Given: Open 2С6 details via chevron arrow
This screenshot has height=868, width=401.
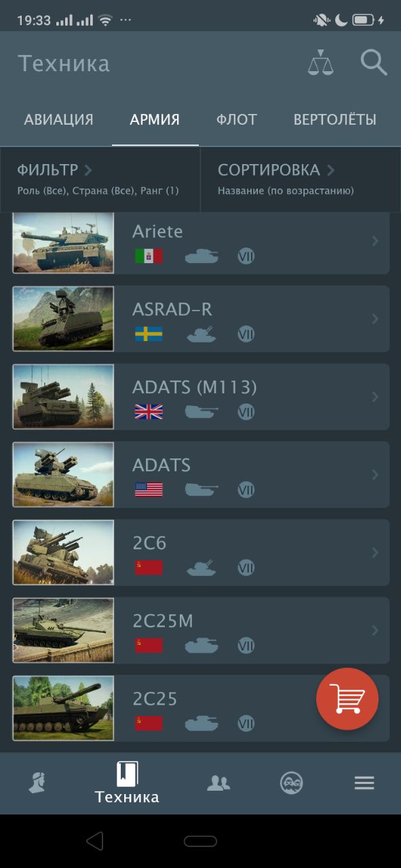Looking at the screenshot, I should pyautogui.click(x=375, y=553).
